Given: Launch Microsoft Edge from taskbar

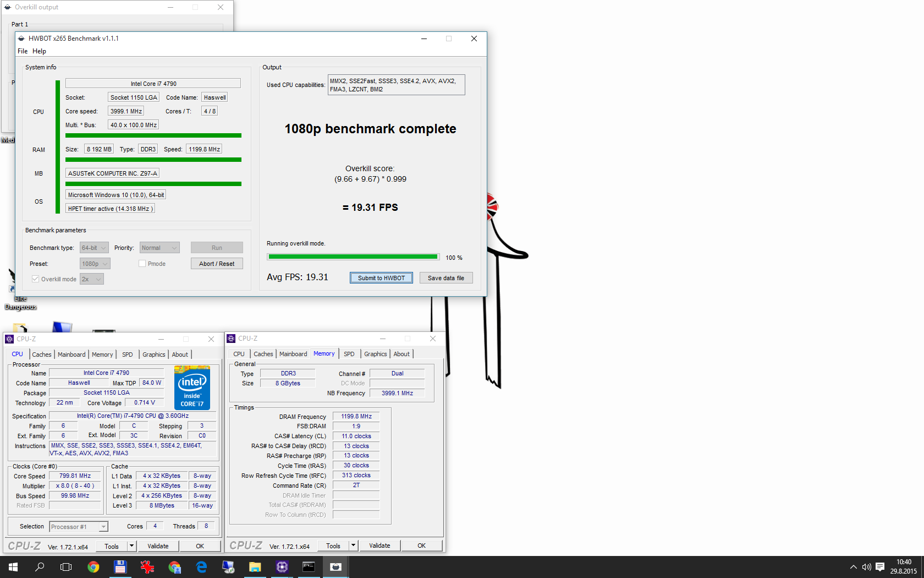Looking at the screenshot, I should (x=201, y=567).
